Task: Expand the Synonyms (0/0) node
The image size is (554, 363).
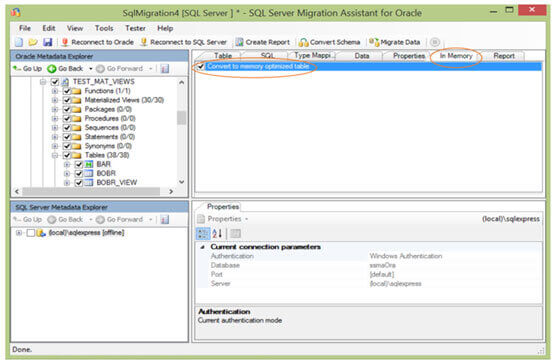Action: click(55, 146)
